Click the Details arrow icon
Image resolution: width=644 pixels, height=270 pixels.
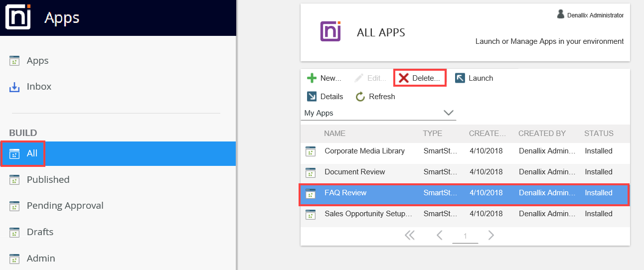pos(312,97)
